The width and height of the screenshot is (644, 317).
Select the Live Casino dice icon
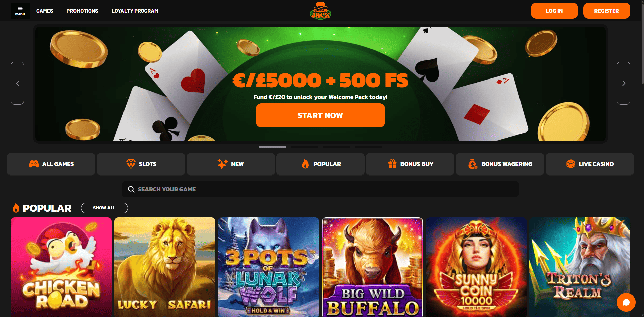[x=571, y=164]
